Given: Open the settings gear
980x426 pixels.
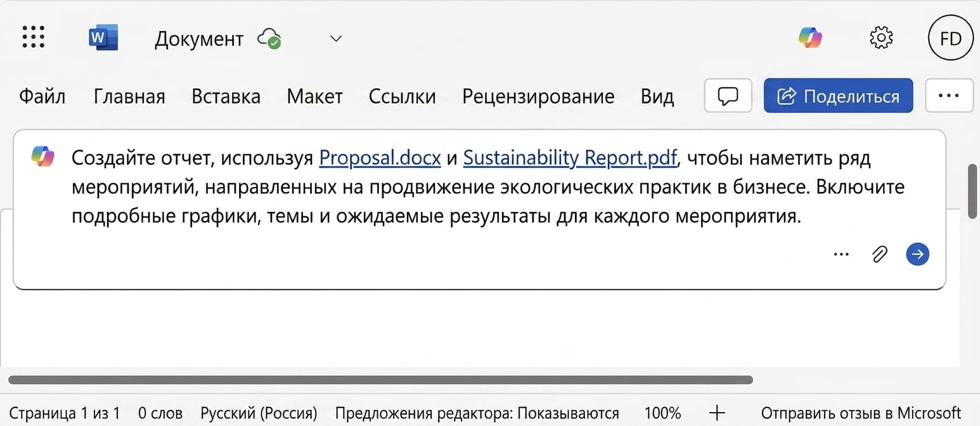Looking at the screenshot, I should point(881,37).
